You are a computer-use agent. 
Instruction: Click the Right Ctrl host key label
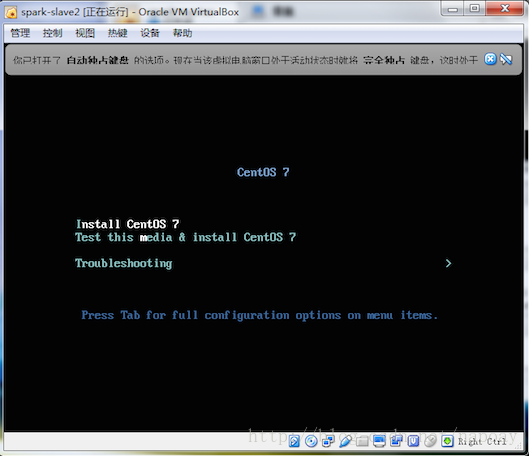coord(482,441)
